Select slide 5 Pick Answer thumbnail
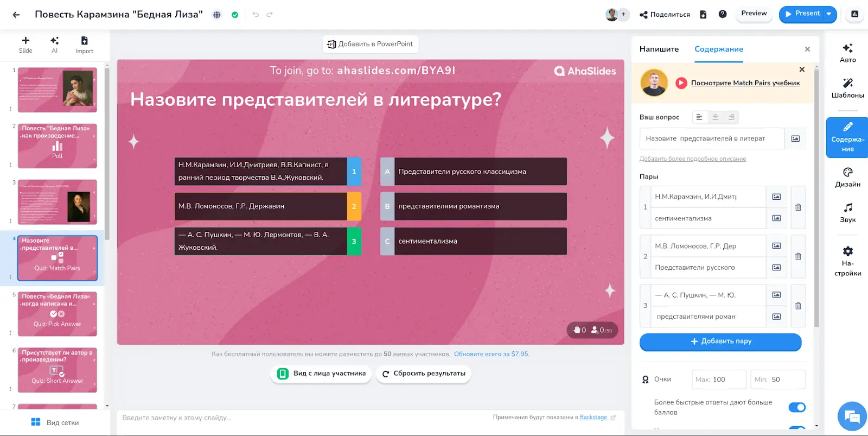Image resolution: width=868 pixels, height=436 pixels. pyautogui.click(x=58, y=314)
